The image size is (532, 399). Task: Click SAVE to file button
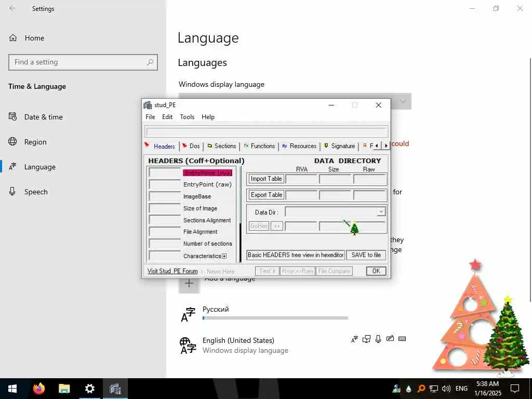pos(366,255)
